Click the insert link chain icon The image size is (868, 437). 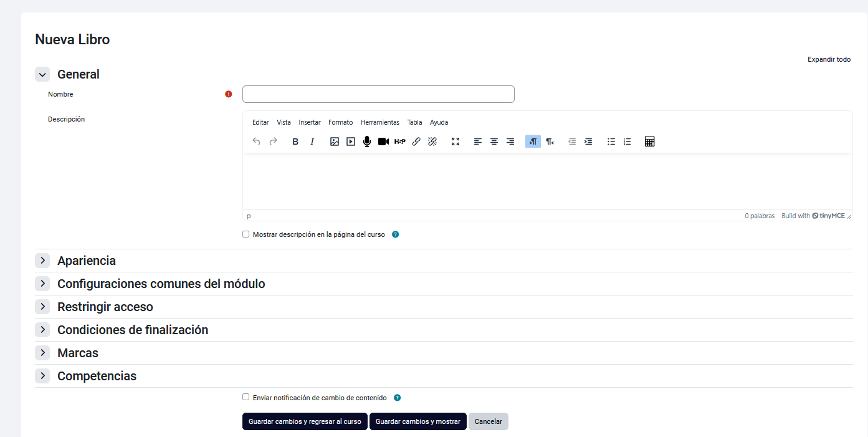(416, 142)
